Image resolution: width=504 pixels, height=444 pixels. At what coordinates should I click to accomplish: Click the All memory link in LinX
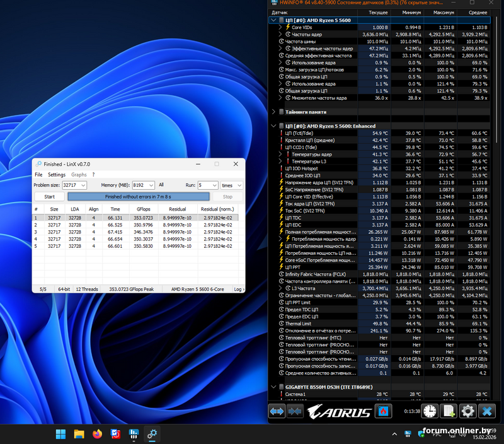pyautogui.click(x=161, y=185)
